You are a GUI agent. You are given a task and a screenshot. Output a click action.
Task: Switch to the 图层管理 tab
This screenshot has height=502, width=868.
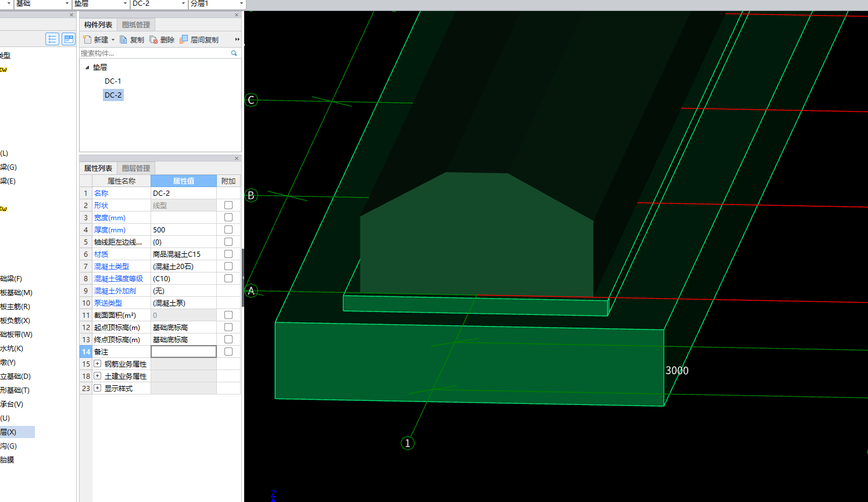[x=136, y=168]
